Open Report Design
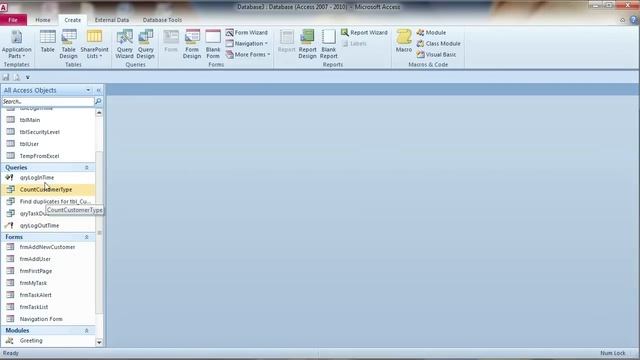This screenshot has width=640, height=360. pos(307,44)
